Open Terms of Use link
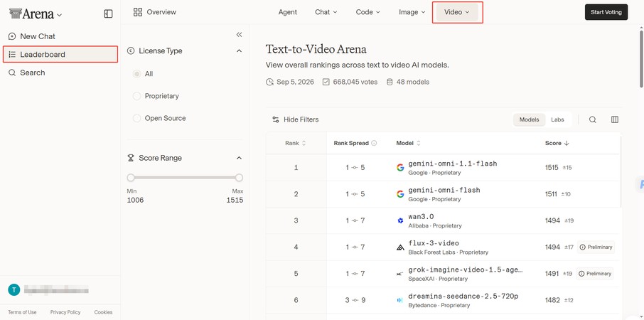The image size is (644, 320). click(22, 312)
